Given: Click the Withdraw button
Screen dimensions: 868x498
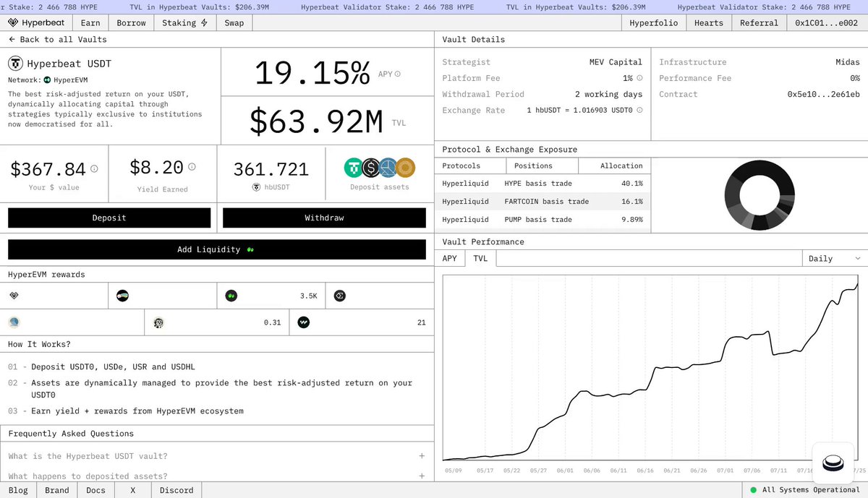Looking at the screenshot, I should point(324,218).
